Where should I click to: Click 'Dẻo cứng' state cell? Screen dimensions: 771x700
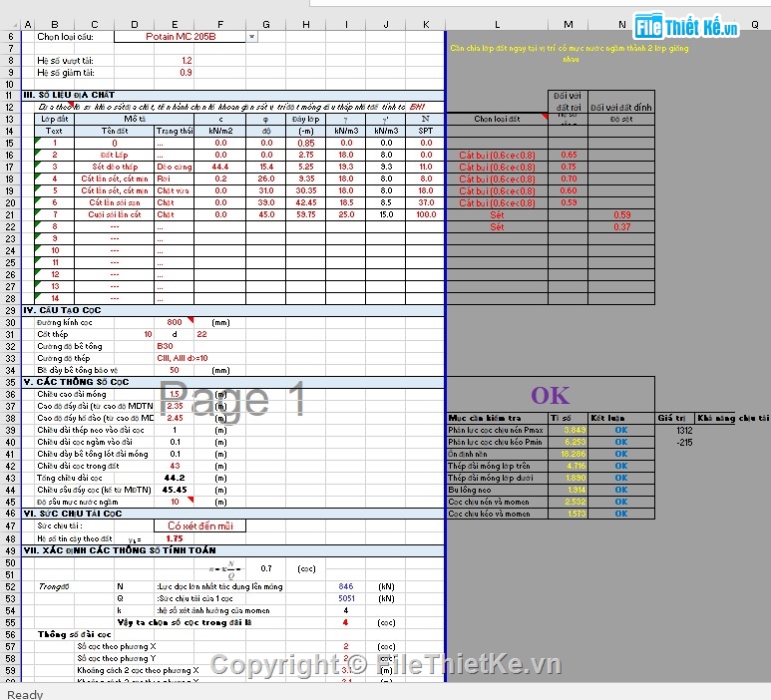(175, 168)
